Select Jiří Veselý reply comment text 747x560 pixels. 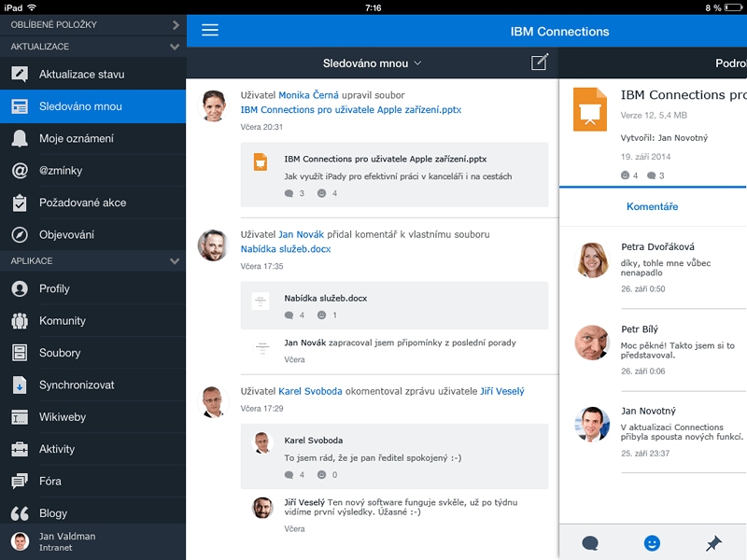coord(401,507)
